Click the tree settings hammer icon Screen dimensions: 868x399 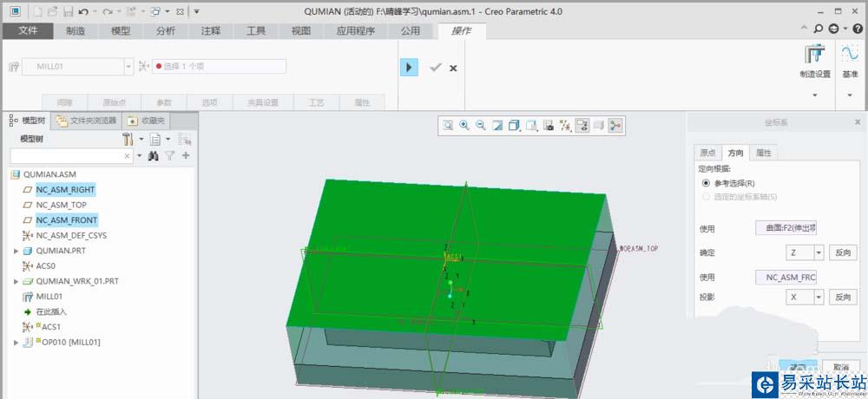click(x=128, y=140)
